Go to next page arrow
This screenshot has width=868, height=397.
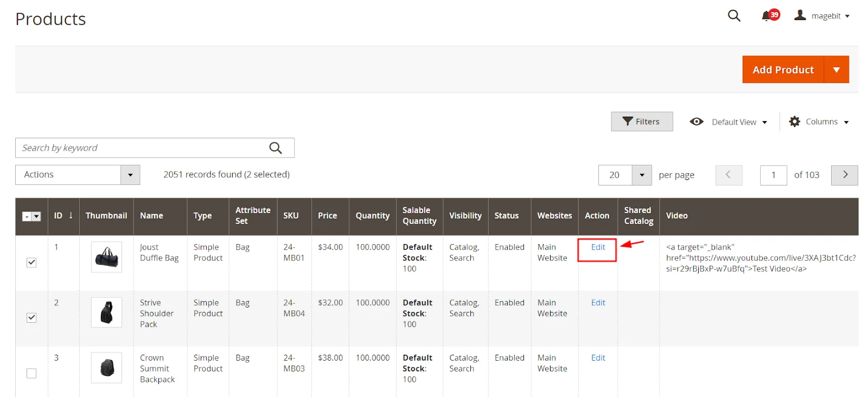(844, 175)
